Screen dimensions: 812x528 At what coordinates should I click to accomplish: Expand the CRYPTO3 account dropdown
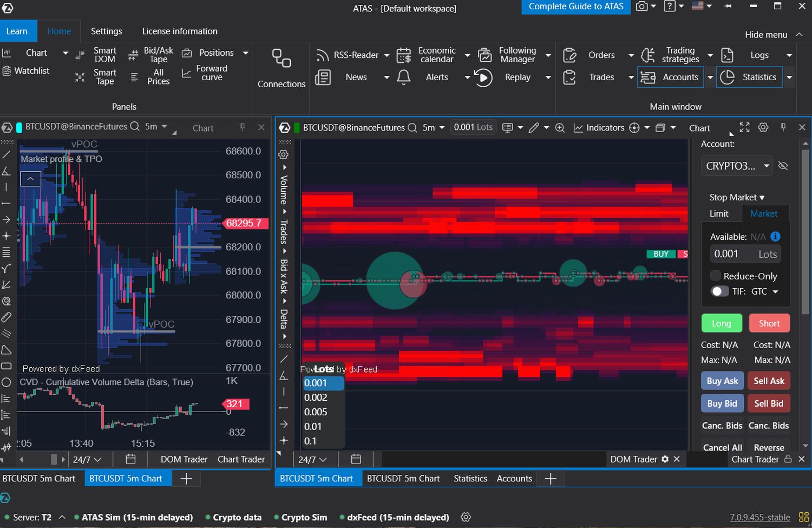coord(767,166)
